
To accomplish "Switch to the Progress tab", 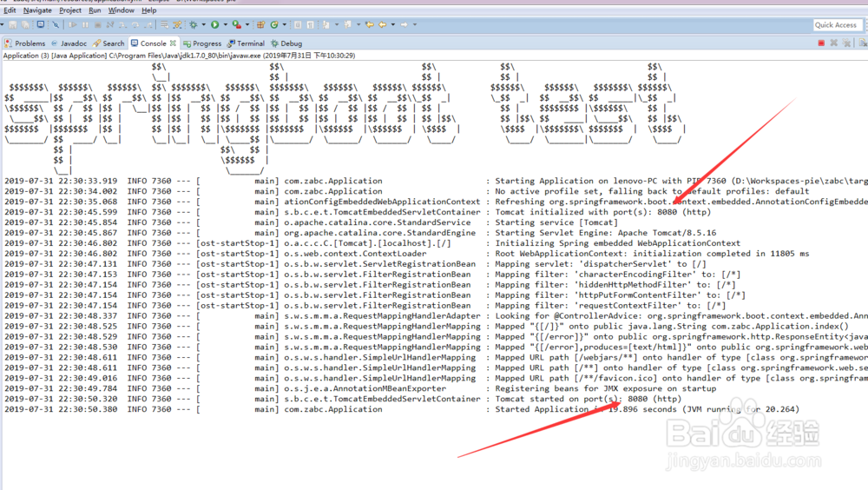I will click(202, 43).
